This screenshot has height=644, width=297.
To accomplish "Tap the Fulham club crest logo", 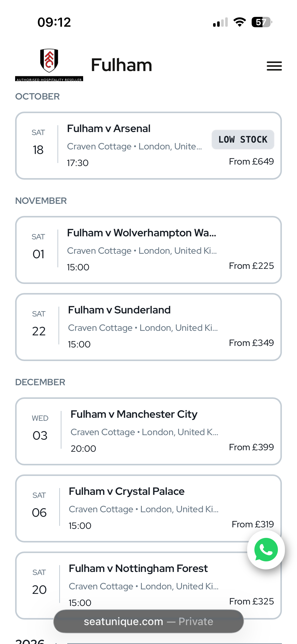I will click(x=49, y=61).
